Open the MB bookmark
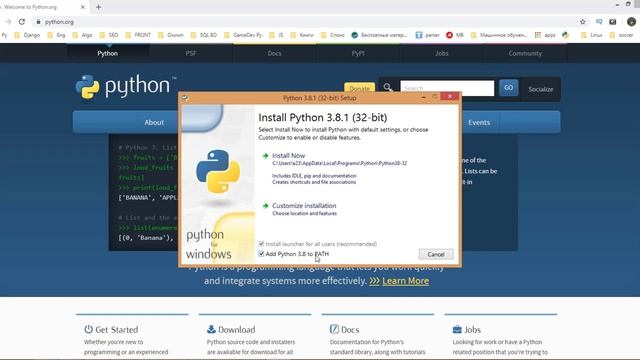 [455, 35]
